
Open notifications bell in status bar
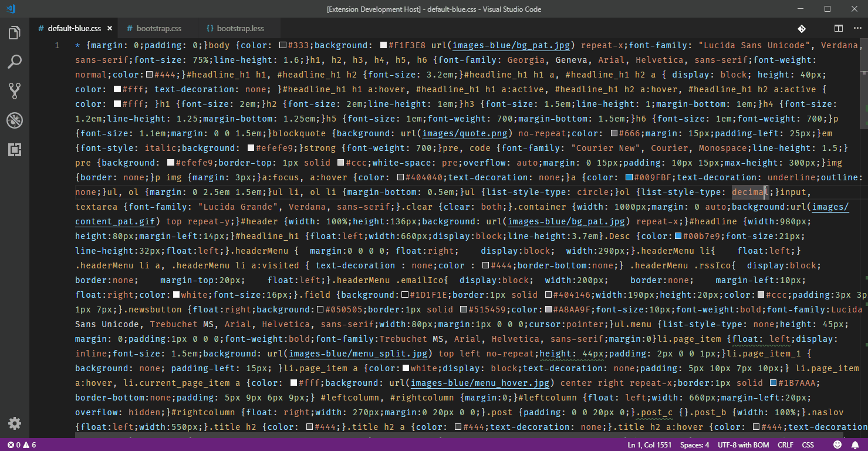(x=856, y=445)
